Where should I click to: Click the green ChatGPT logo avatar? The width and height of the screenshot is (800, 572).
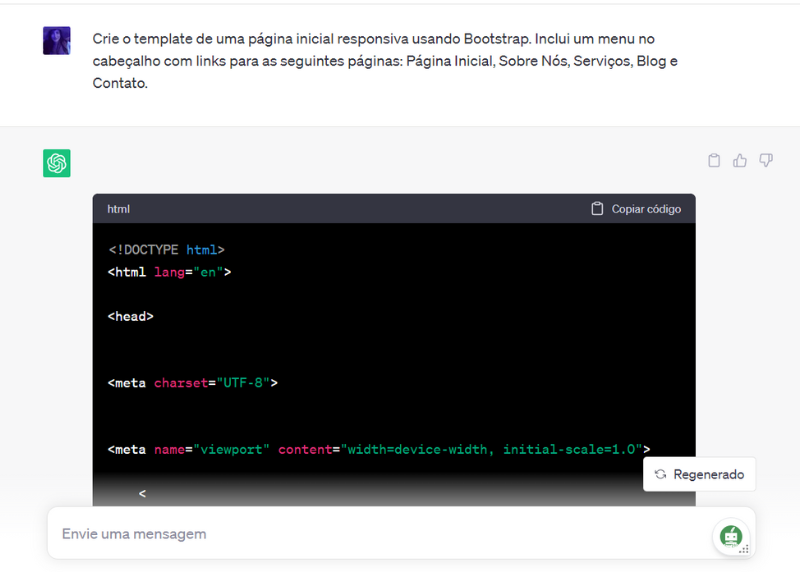57,163
